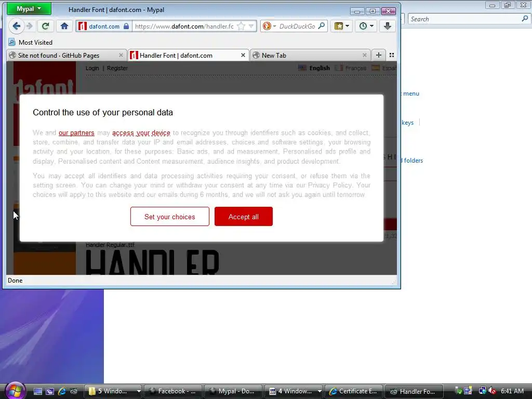The height and width of the screenshot is (399, 532).
Task: Open the '5 Windo...' taskbar group
Action: pyautogui.click(x=113, y=391)
